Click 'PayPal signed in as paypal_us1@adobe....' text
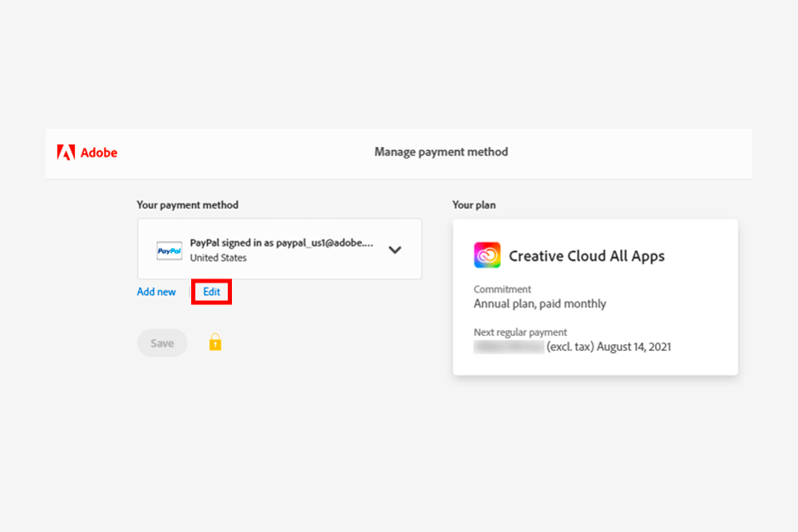 (x=282, y=243)
